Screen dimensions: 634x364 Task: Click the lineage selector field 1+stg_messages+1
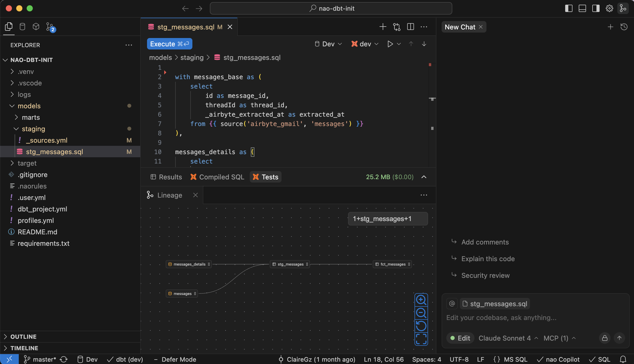click(387, 219)
